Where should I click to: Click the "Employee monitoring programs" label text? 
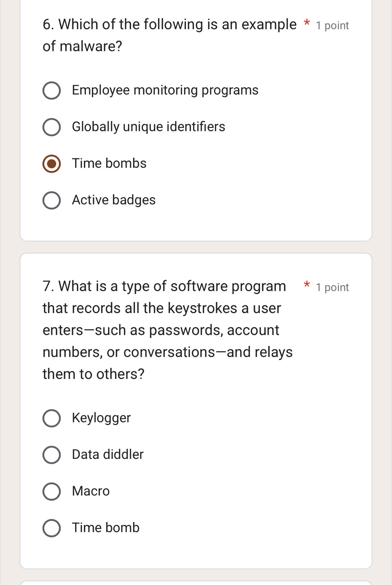(165, 90)
